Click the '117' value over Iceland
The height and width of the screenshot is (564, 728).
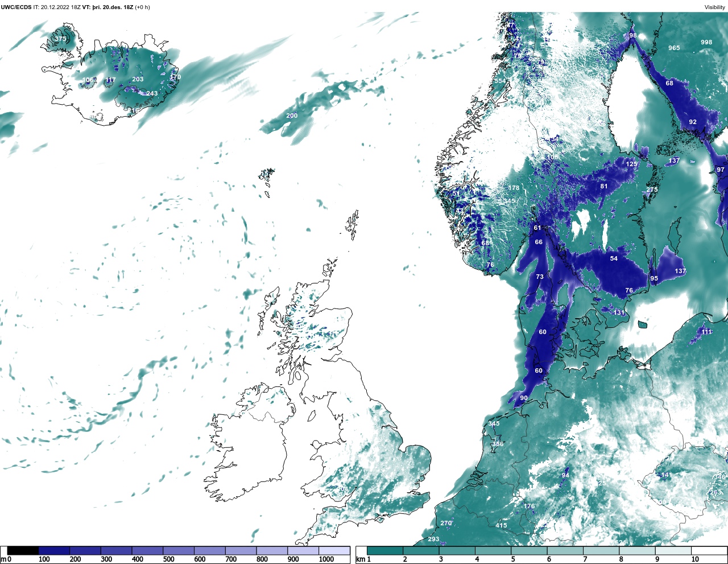[110, 80]
